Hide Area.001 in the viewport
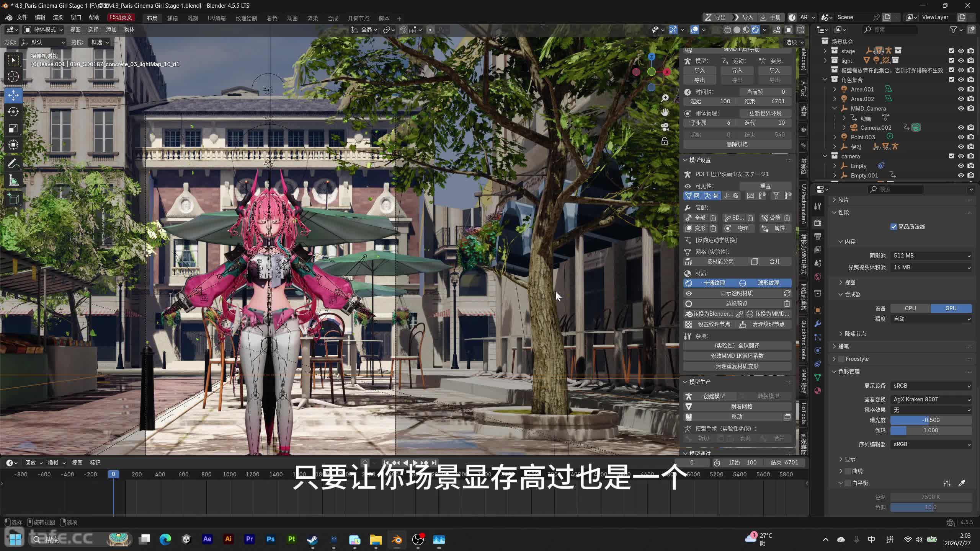Image resolution: width=980 pixels, height=551 pixels. (961, 89)
